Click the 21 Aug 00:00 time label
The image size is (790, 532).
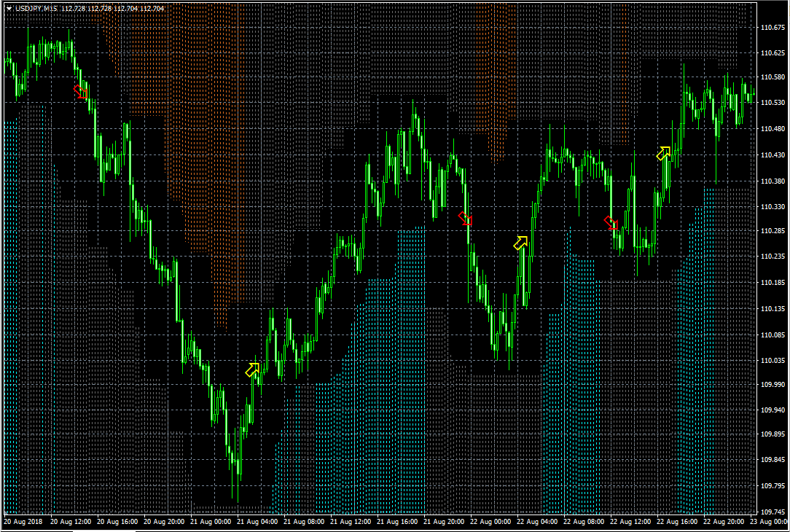pos(211,521)
